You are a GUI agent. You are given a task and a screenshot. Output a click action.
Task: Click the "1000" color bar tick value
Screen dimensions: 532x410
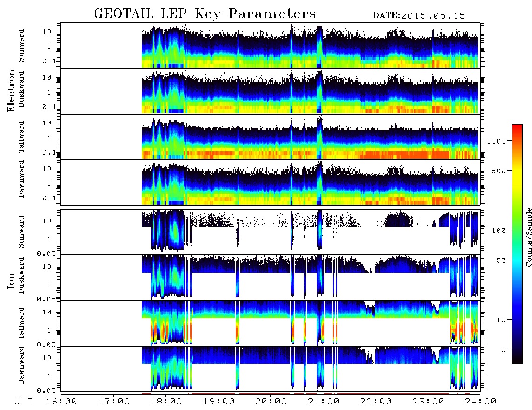coord(496,141)
